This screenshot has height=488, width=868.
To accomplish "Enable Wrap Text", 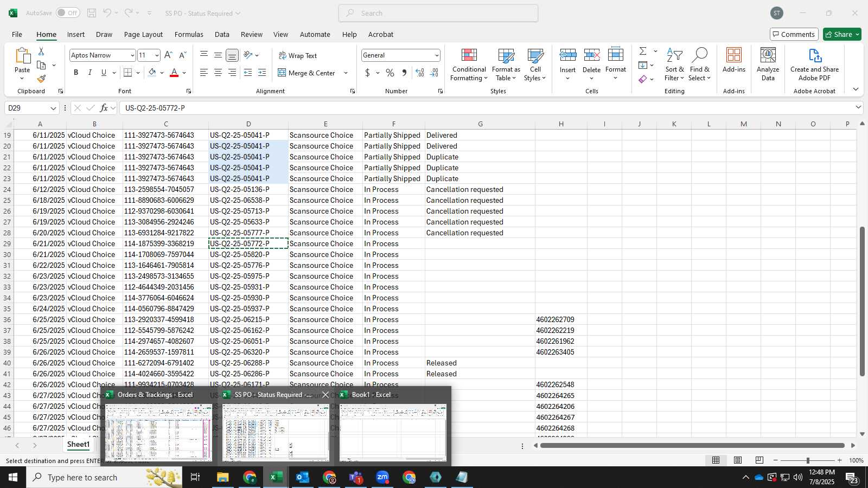I will point(298,55).
